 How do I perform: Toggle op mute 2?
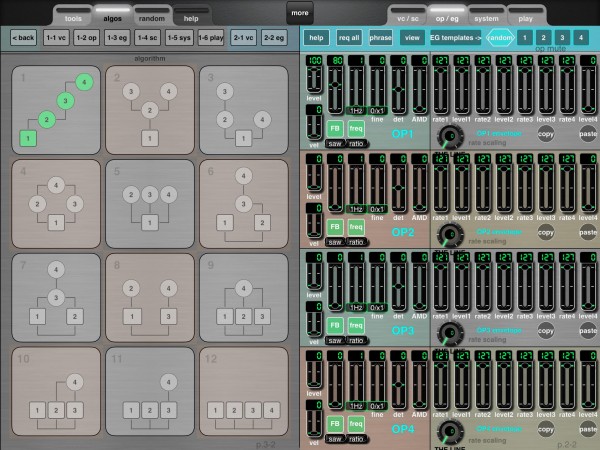tap(543, 38)
